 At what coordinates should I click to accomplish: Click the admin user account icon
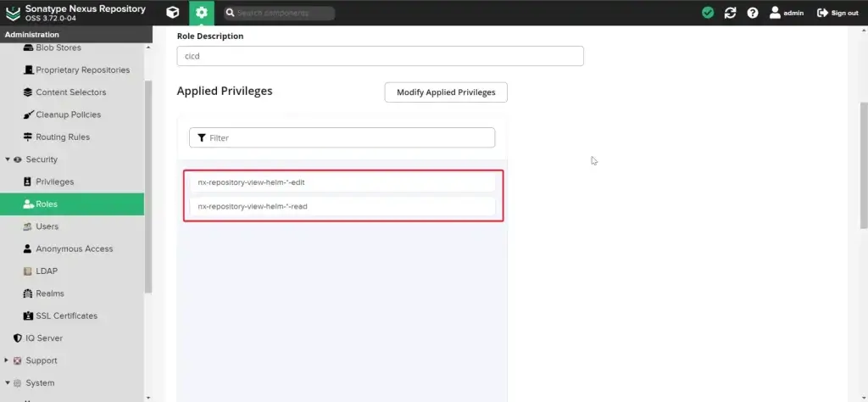[x=775, y=13]
